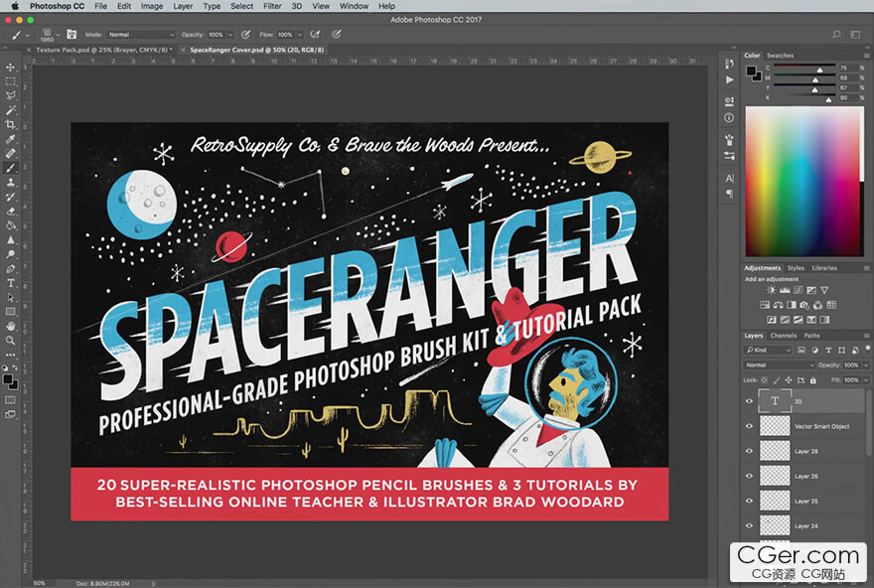Open the tool preset picker arrow
This screenshot has height=588, width=874.
[28, 35]
